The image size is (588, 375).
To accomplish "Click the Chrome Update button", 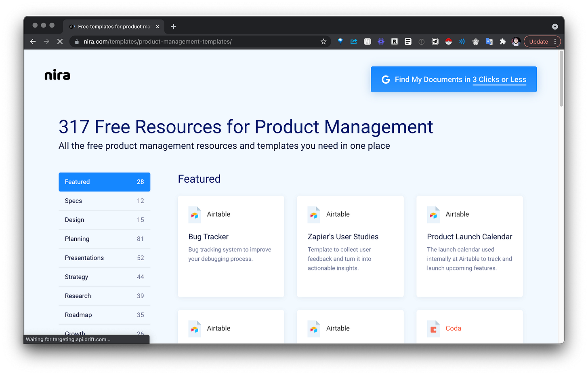I will [x=538, y=42].
